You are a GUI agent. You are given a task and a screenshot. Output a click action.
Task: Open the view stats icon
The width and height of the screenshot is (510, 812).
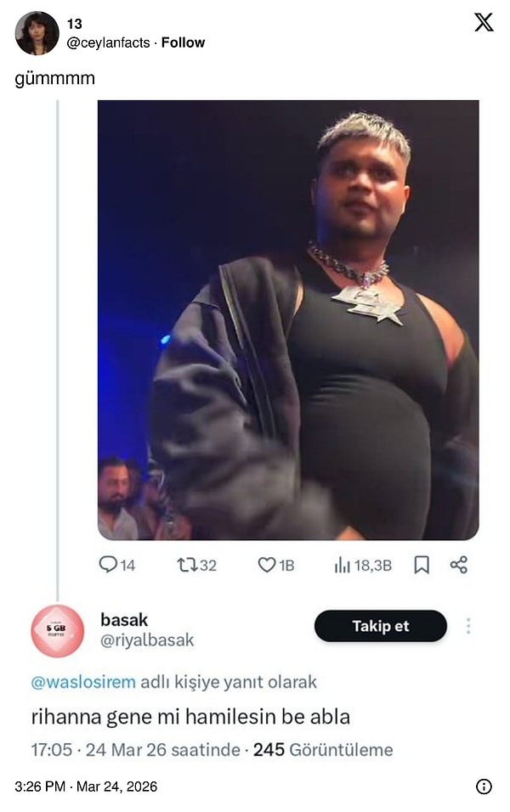pyautogui.click(x=343, y=565)
